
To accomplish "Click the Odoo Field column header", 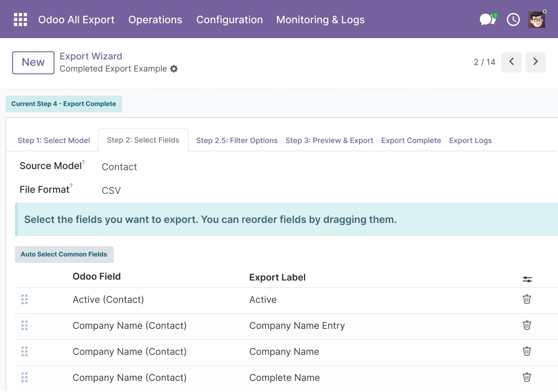I will (97, 276).
